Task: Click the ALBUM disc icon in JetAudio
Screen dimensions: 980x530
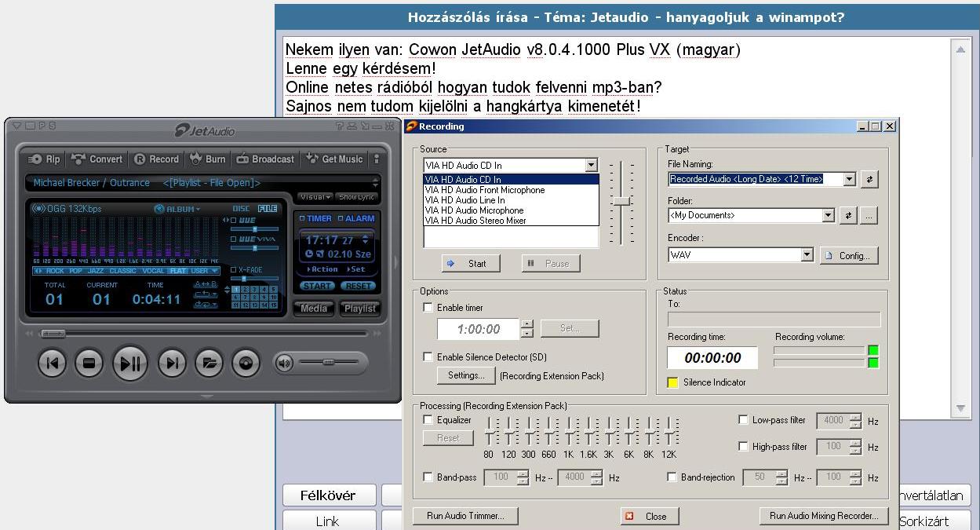Action: (159, 209)
